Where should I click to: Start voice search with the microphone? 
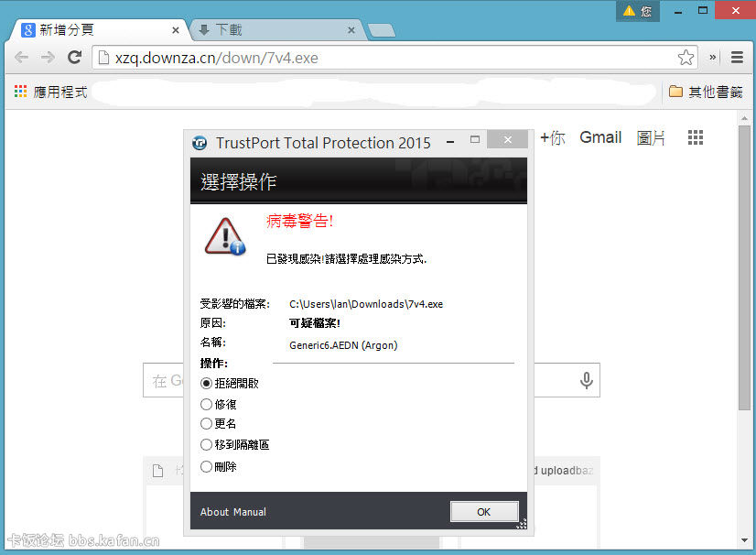pyautogui.click(x=587, y=381)
